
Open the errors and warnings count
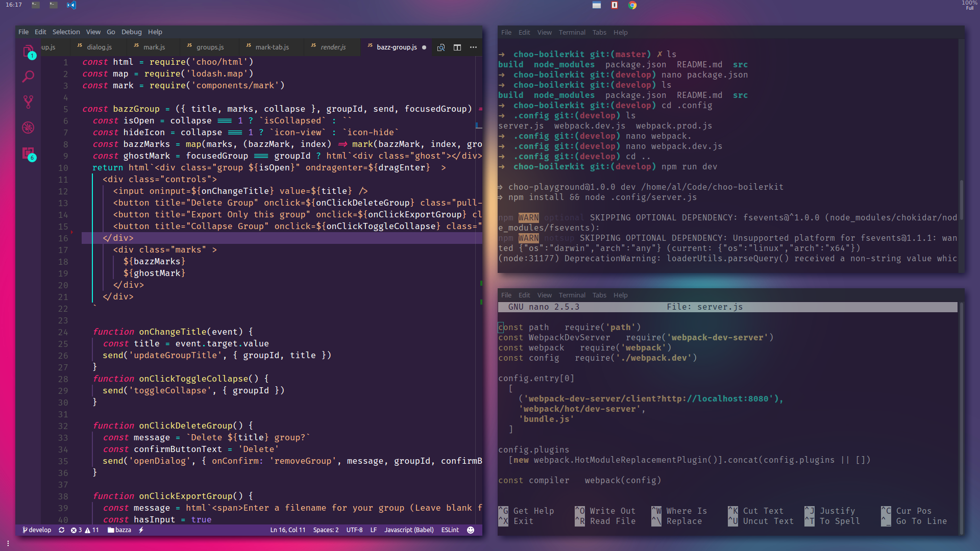point(85,530)
